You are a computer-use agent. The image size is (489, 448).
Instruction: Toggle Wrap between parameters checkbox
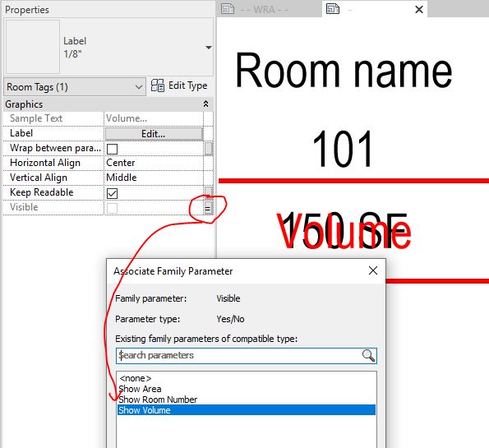point(112,149)
